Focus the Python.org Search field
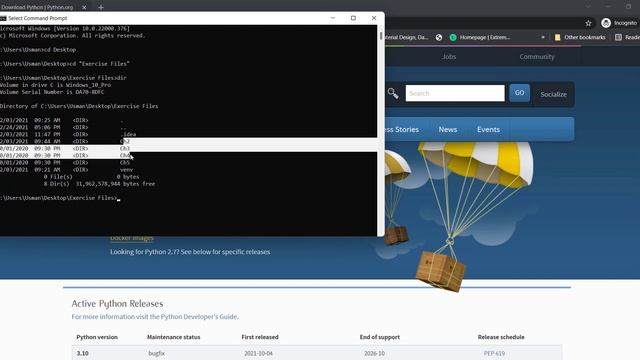 455,93
